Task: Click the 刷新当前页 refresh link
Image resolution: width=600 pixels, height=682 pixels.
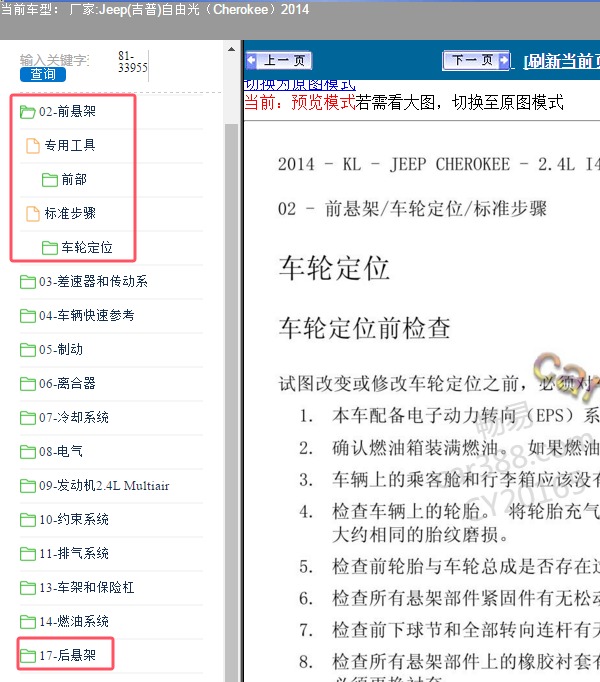Action: (x=561, y=61)
